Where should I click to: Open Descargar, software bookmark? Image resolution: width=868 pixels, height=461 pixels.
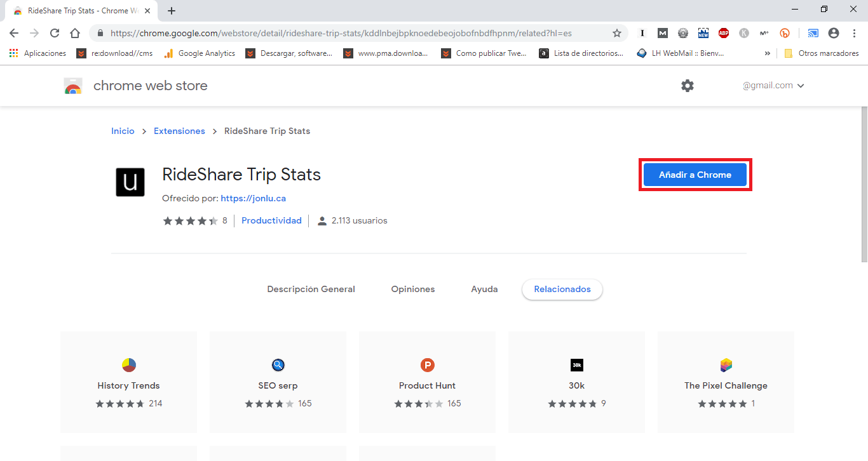pyautogui.click(x=289, y=53)
